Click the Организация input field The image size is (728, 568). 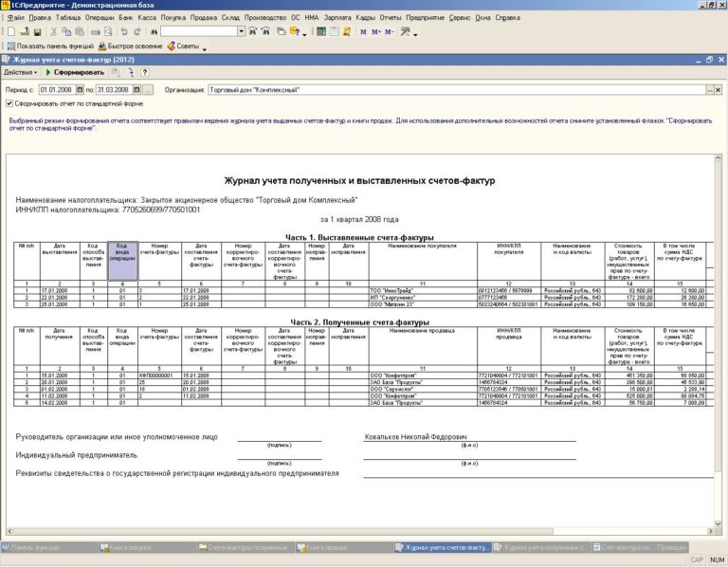[457, 90]
